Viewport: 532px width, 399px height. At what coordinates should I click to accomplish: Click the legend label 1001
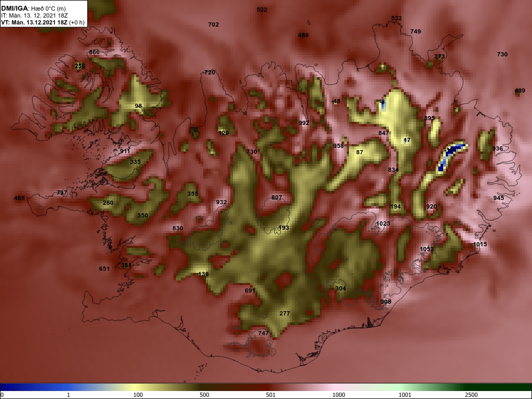pyautogui.click(x=405, y=395)
